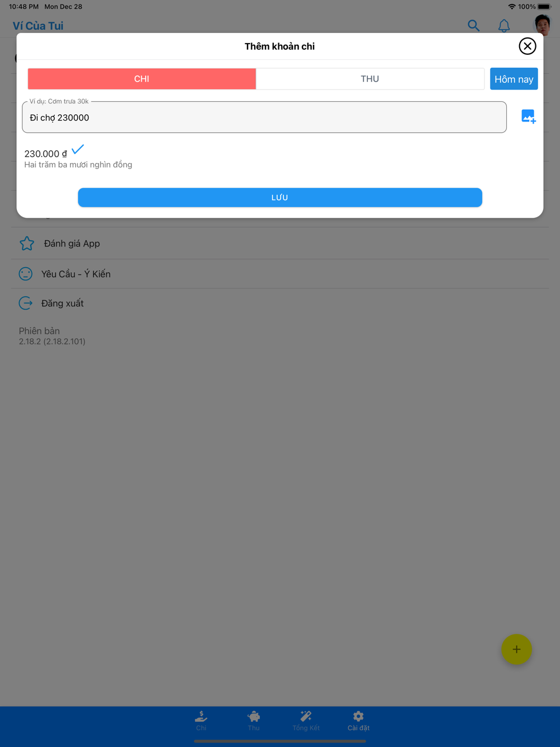Focus the expense description text field
The width and height of the screenshot is (560, 747).
pyautogui.click(x=264, y=117)
